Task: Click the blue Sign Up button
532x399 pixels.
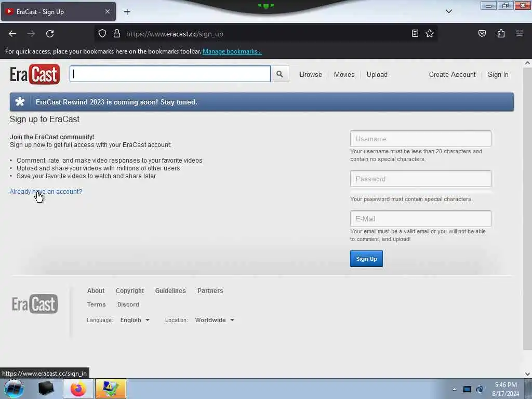Action: pos(366,259)
